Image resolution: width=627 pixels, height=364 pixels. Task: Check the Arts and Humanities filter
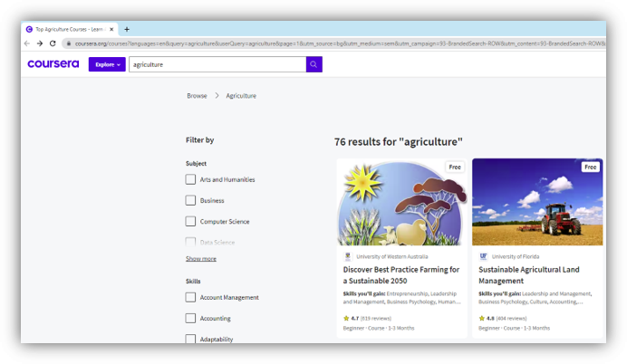click(x=190, y=179)
